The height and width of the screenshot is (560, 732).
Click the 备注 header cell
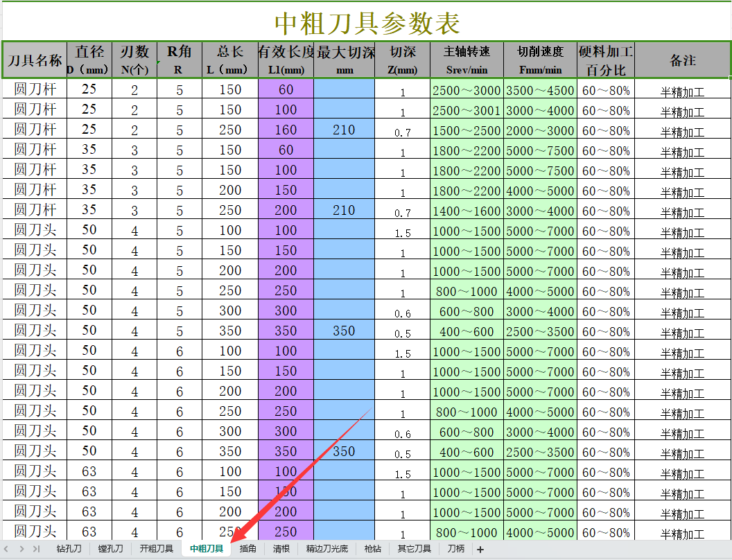coord(683,60)
